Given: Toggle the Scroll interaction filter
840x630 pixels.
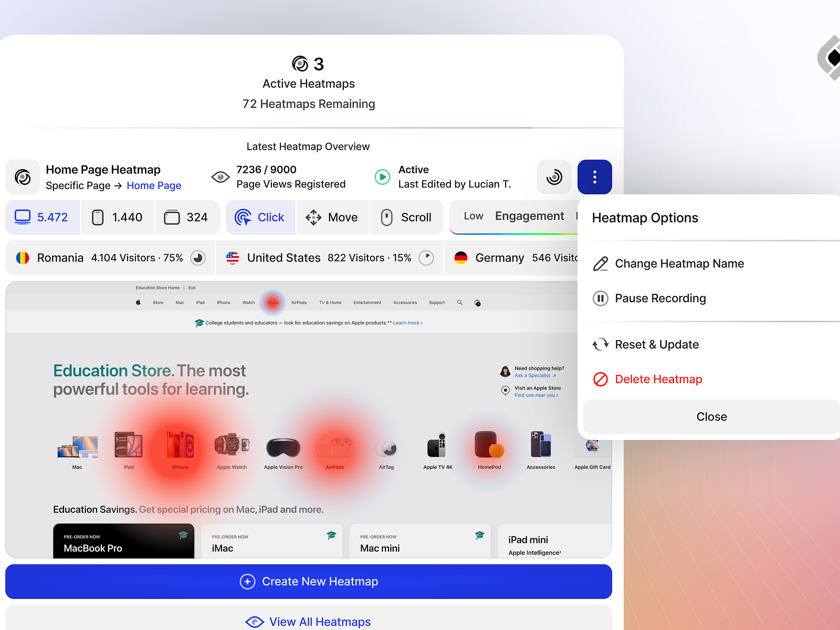Looking at the screenshot, I should (407, 217).
